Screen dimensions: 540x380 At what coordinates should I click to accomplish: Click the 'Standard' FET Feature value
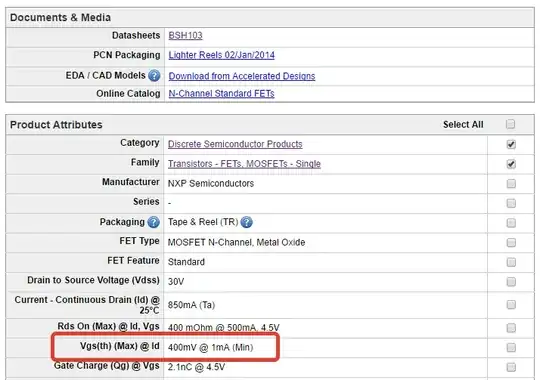[x=186, y=262]
